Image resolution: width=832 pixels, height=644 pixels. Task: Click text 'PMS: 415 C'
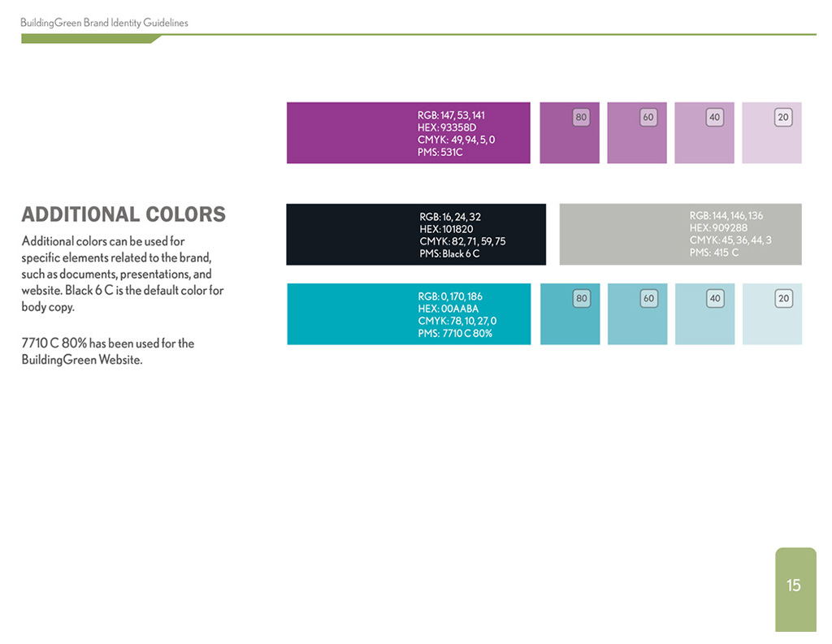point(714,253)
